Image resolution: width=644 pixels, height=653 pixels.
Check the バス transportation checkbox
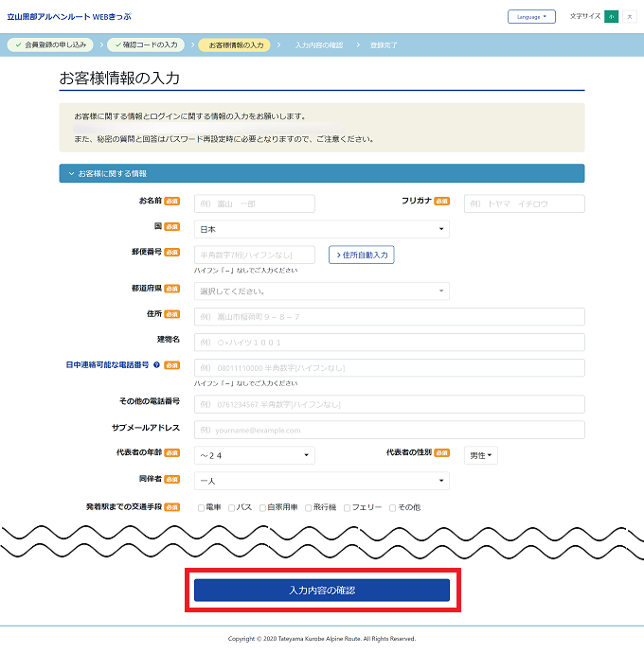[x=232, y=507]
